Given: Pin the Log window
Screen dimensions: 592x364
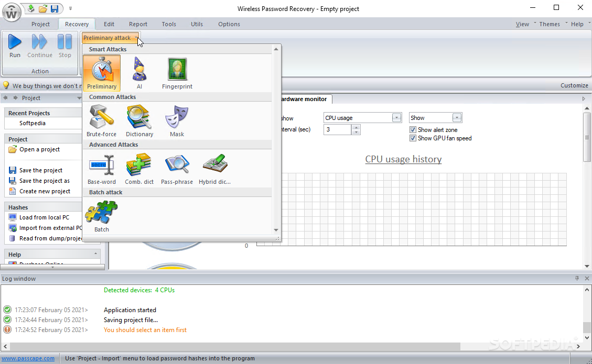Looking at the screenshot, I should (x=577, y=279).
